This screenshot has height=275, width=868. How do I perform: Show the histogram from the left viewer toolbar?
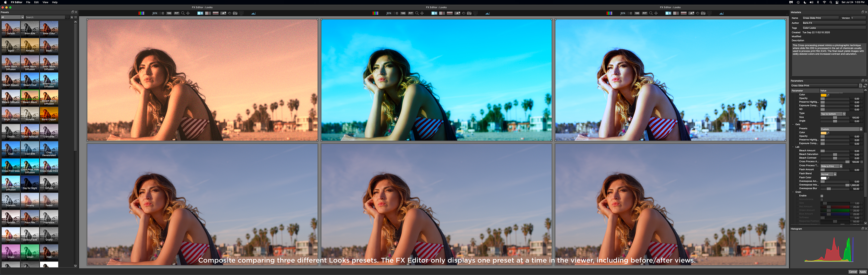point(253,13)
